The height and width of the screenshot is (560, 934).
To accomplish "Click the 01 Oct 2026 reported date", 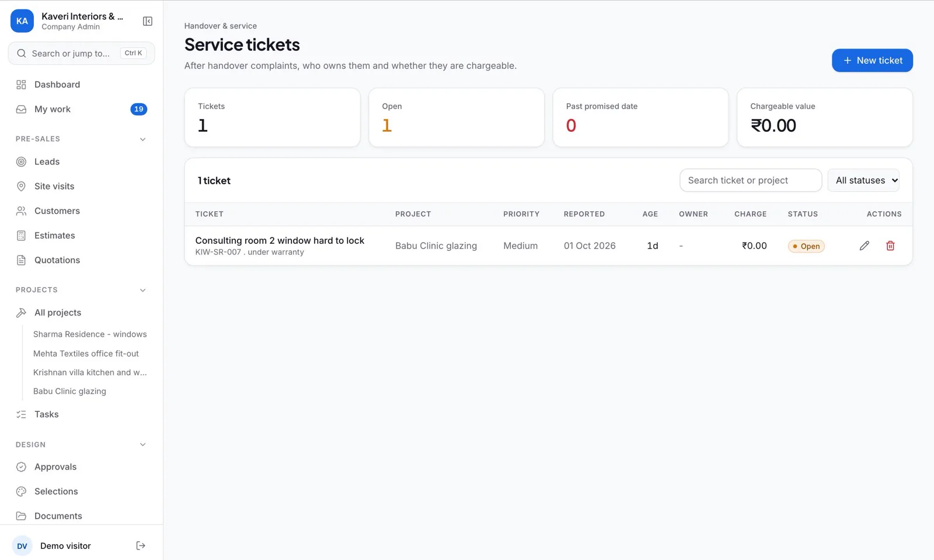I will point(590,246).
